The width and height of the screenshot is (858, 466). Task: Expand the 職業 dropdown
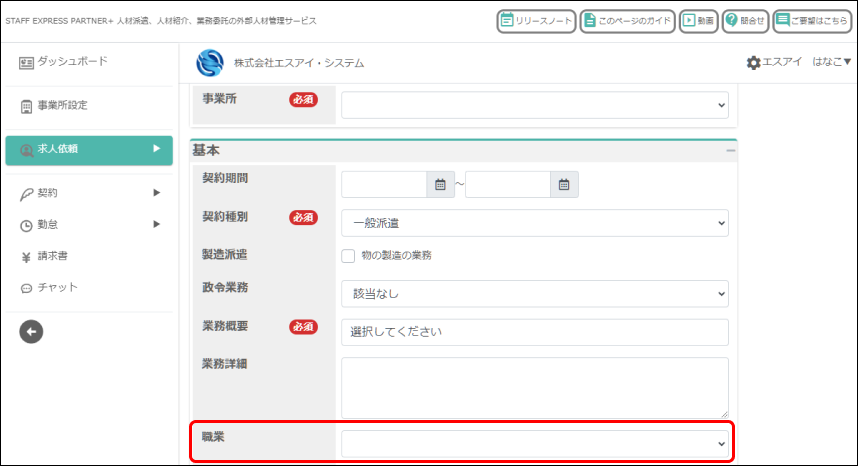tap(535, 444)
